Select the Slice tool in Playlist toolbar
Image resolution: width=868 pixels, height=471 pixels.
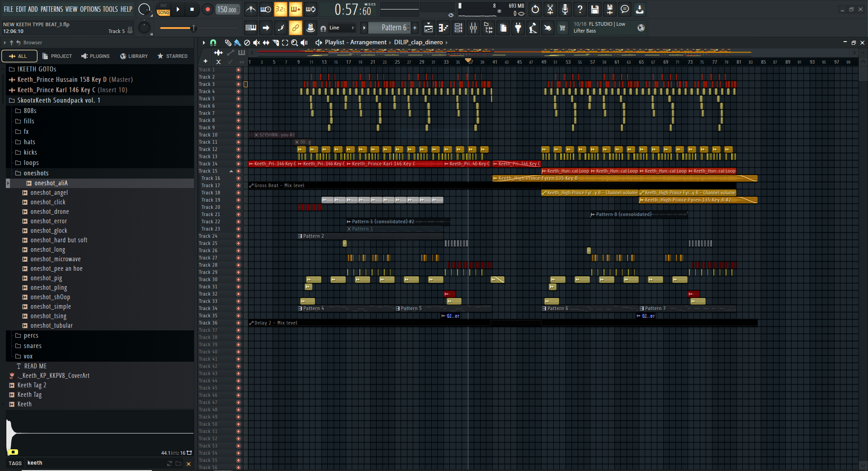pyautogui.click(x=275, y=42)
